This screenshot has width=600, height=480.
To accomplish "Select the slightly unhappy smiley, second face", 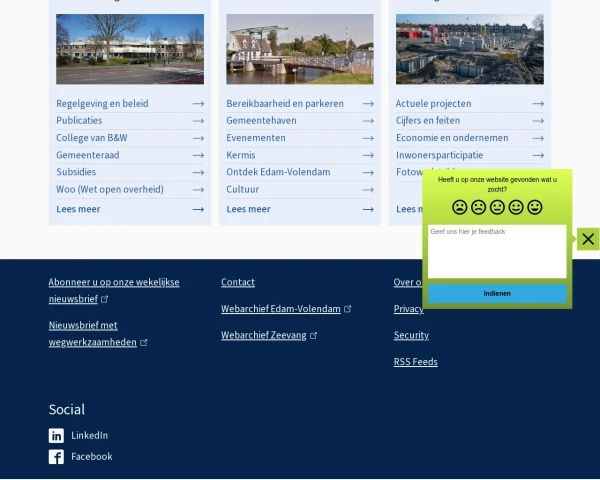I will (478, 207).
